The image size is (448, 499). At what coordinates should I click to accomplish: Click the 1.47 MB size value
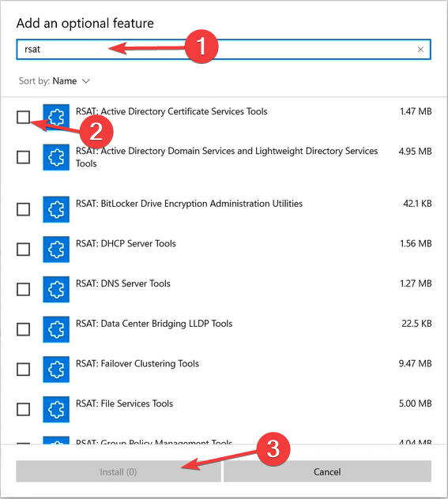coord(416,111)
